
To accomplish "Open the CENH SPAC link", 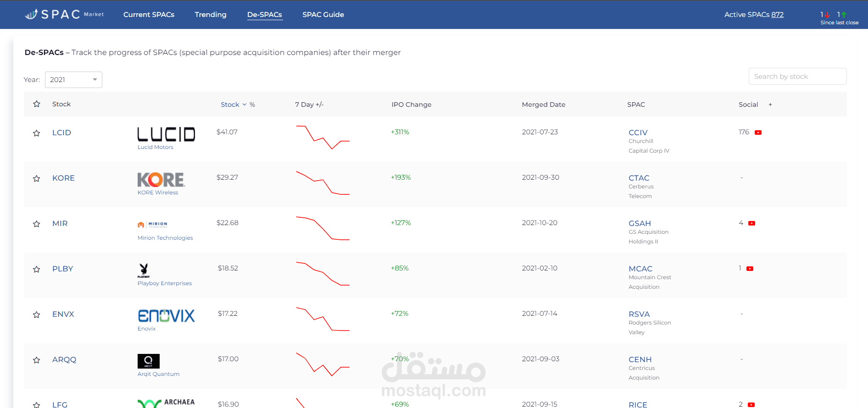I will pyautogui.click(x=640, y=359).
